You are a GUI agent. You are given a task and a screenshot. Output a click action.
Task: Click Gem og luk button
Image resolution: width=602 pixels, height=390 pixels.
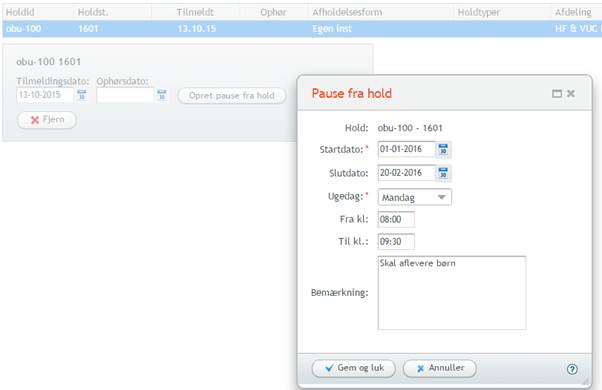click(354, 368)
